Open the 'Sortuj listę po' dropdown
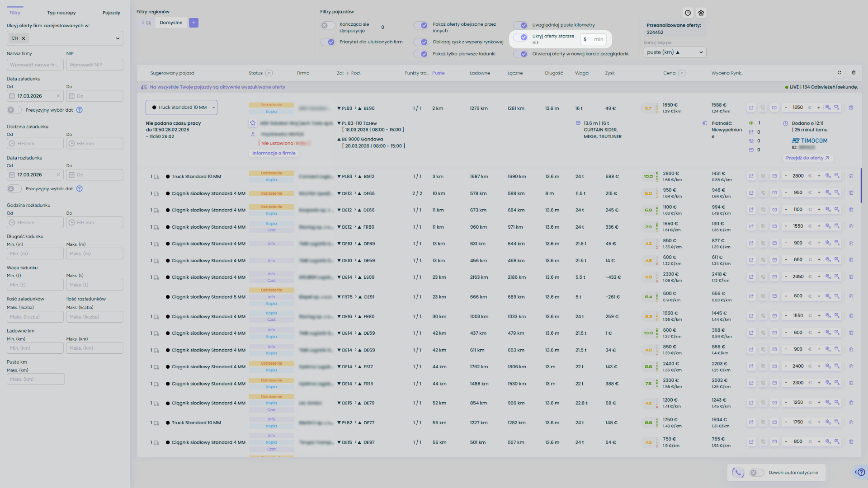The height and width of the screenshot is (488, 868). (x=675, y=52)
